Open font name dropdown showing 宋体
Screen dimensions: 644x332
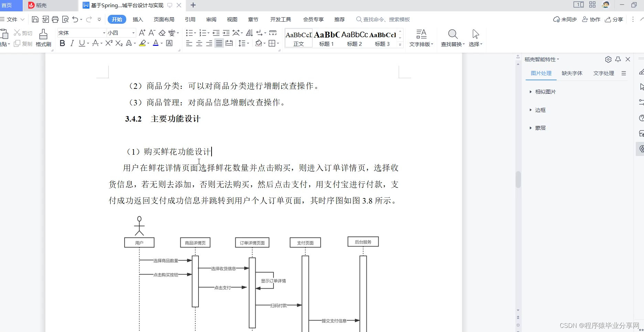point(104,33)
